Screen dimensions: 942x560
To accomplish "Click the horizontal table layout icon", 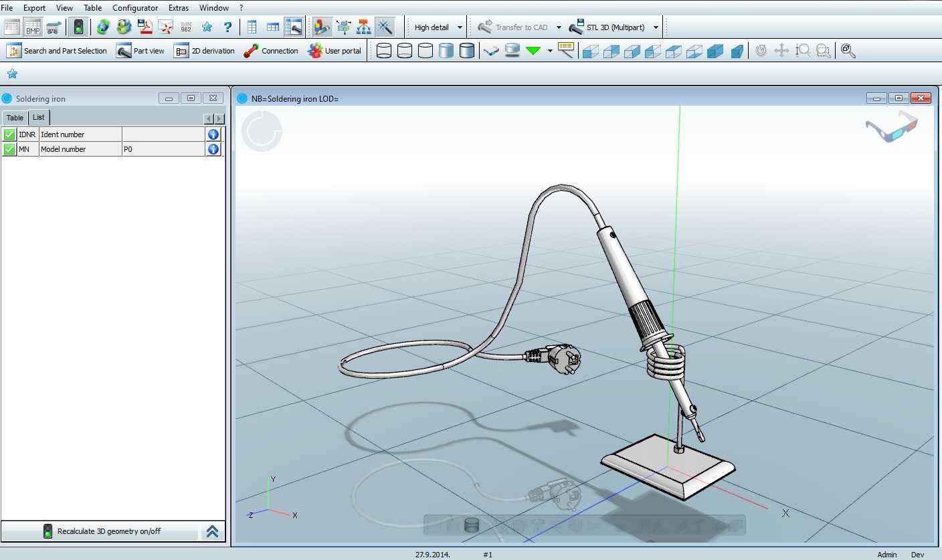I will click(x=273, y=27).
